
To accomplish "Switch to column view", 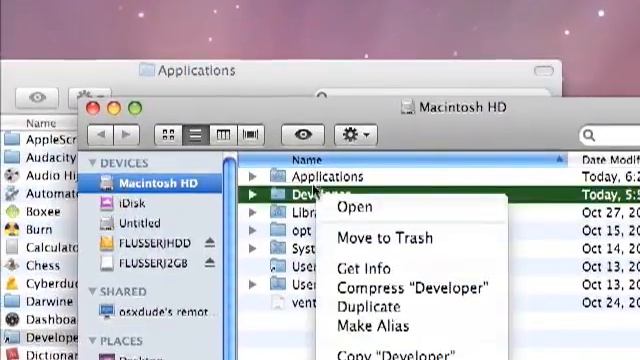I will click(x=223, y=135).
